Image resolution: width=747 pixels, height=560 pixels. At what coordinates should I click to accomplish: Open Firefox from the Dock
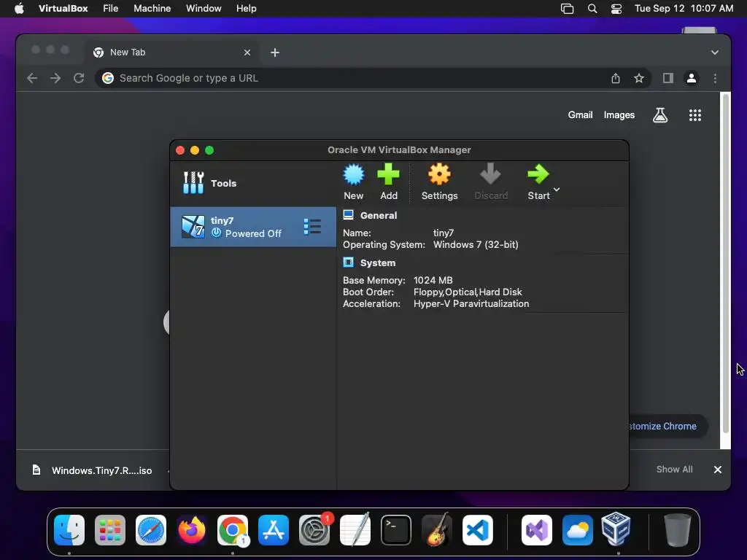[192, 530]
